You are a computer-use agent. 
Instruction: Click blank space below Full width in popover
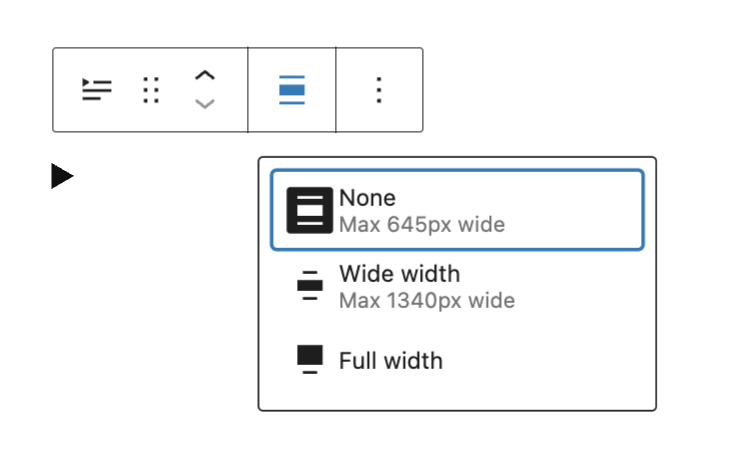pos(456,394)
